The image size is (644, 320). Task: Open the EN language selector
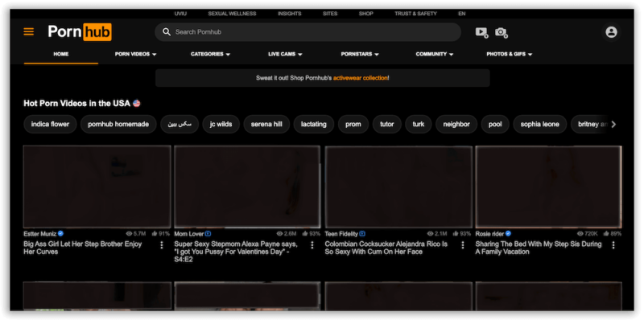(x=461, y=14)
